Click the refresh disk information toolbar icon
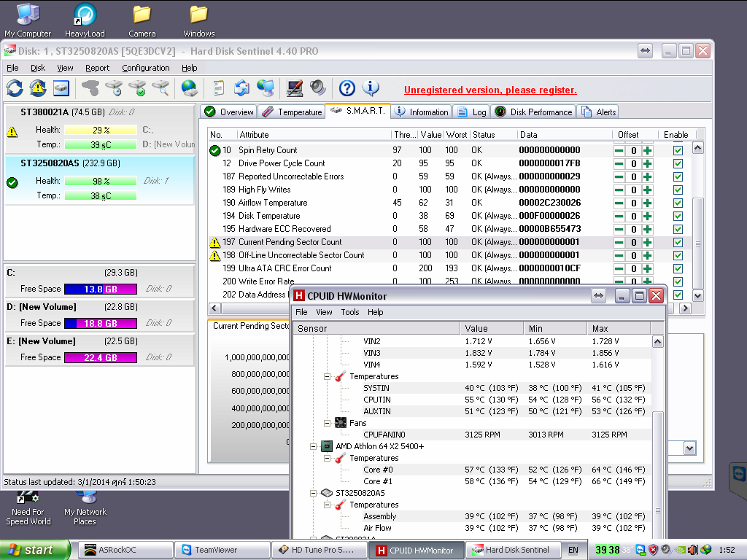 click(x=15, y=88)
